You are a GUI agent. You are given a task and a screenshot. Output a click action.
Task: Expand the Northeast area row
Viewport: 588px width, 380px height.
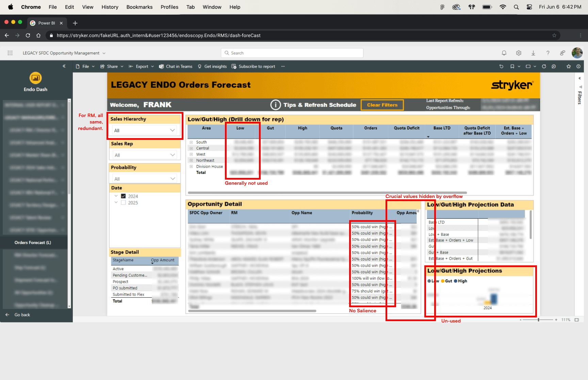point(191,161)
